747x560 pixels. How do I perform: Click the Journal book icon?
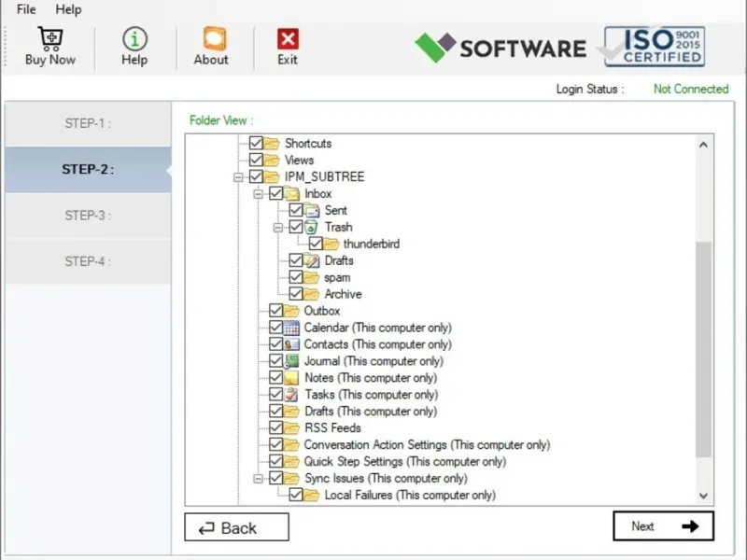[x=291, y=361]
